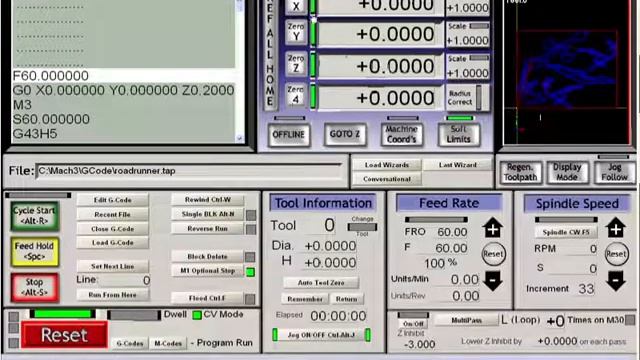
Task: Toggle Z Inhibit On/Off
Action: [x=413, y=324]
